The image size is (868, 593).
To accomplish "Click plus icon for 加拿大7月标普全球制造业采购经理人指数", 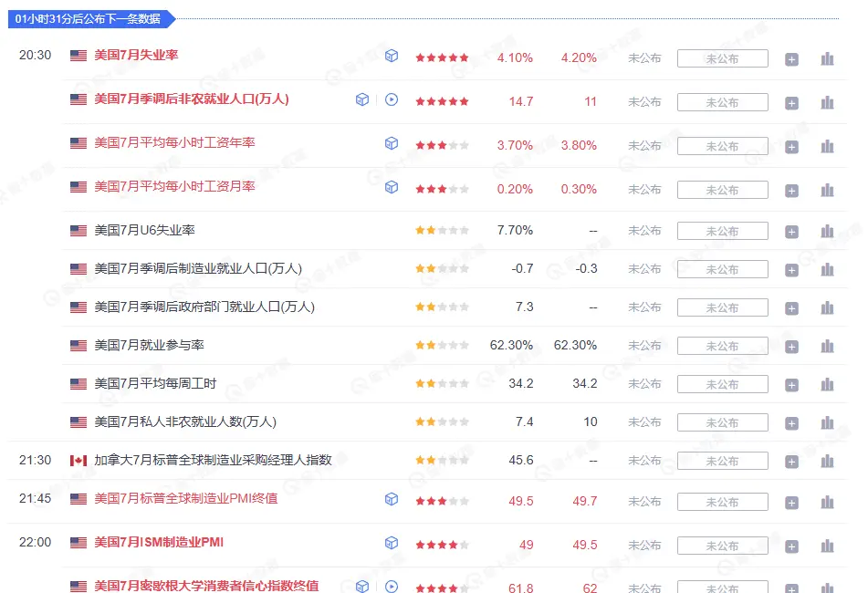I will point(791,462).
